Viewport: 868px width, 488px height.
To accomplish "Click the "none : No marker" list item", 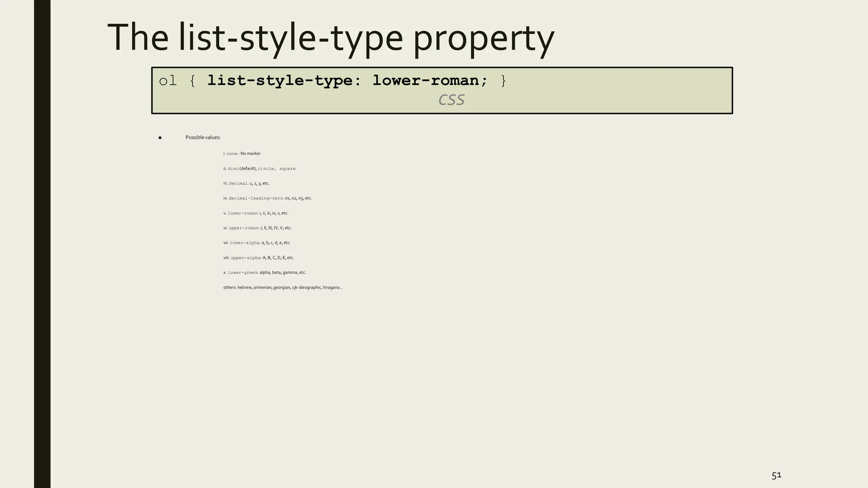I will pos(242,153).
